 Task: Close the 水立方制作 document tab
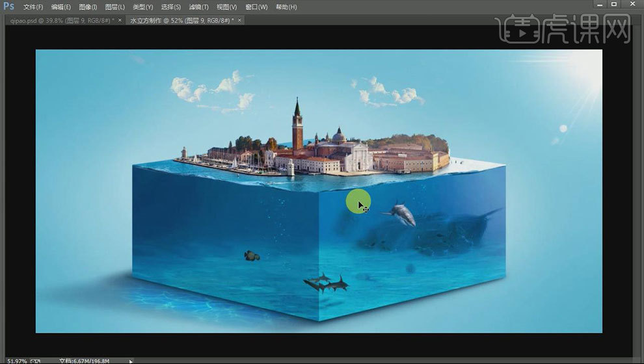[239, 19]
